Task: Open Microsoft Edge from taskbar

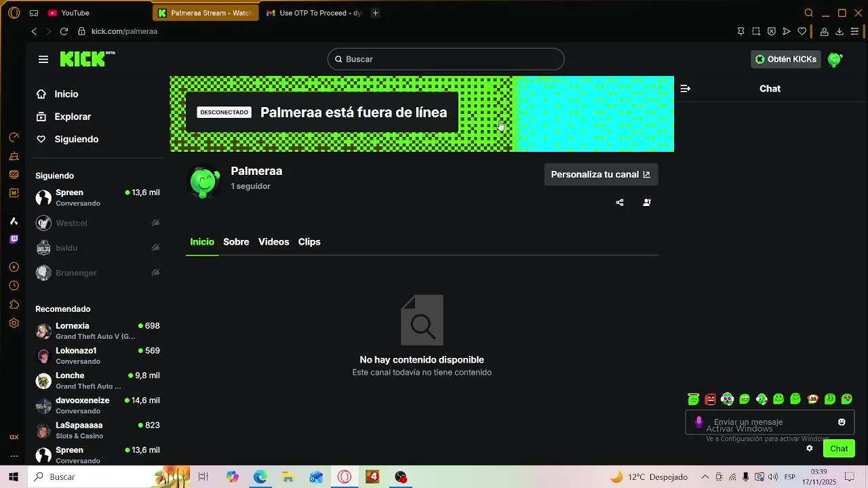Action: tap(260, 477)
